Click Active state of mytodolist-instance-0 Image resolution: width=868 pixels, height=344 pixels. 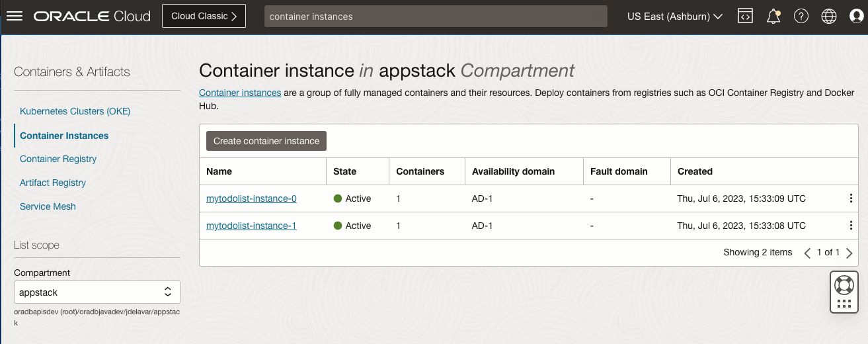pos(352,198)
